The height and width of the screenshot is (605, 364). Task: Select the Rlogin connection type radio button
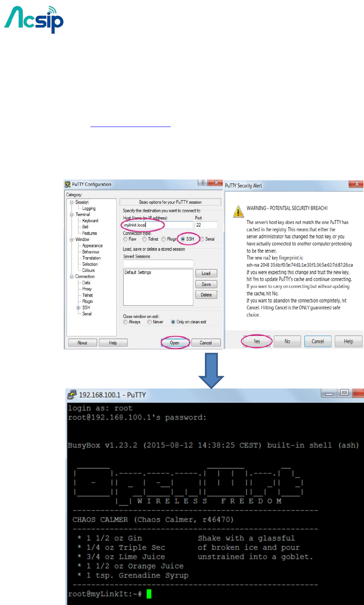(x=164, y=239)
